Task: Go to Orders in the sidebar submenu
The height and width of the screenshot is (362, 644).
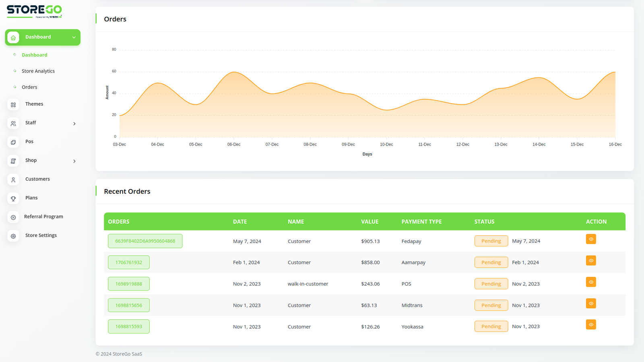Action: pos(29,87)
